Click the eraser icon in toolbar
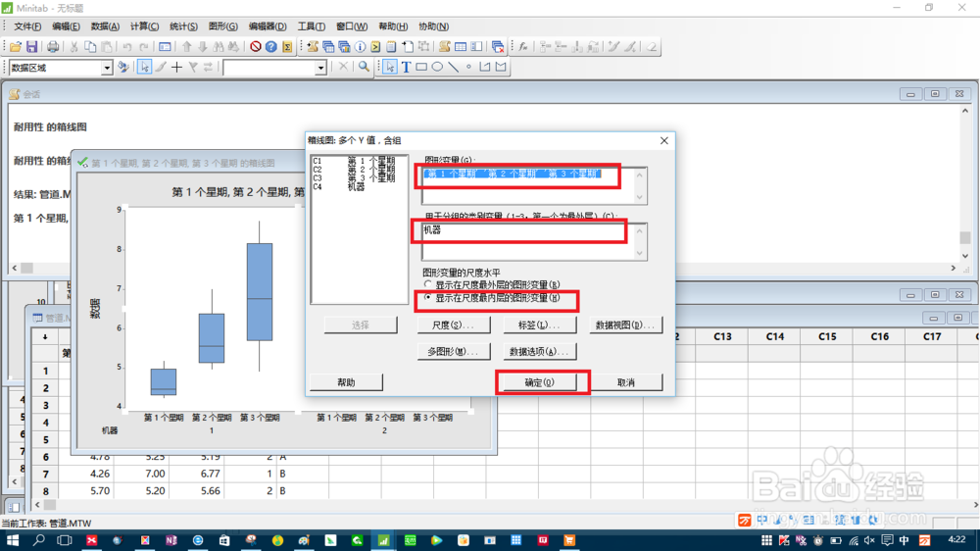The width and height of the screenshot is (980, 551). pos(652,47)
